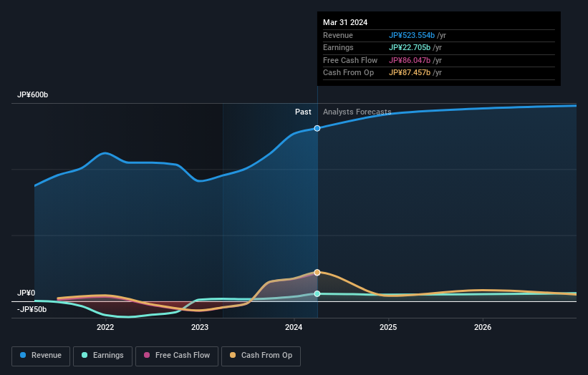
Task: Select the 2026 x-axis label
Action: (x=483, y=327)
